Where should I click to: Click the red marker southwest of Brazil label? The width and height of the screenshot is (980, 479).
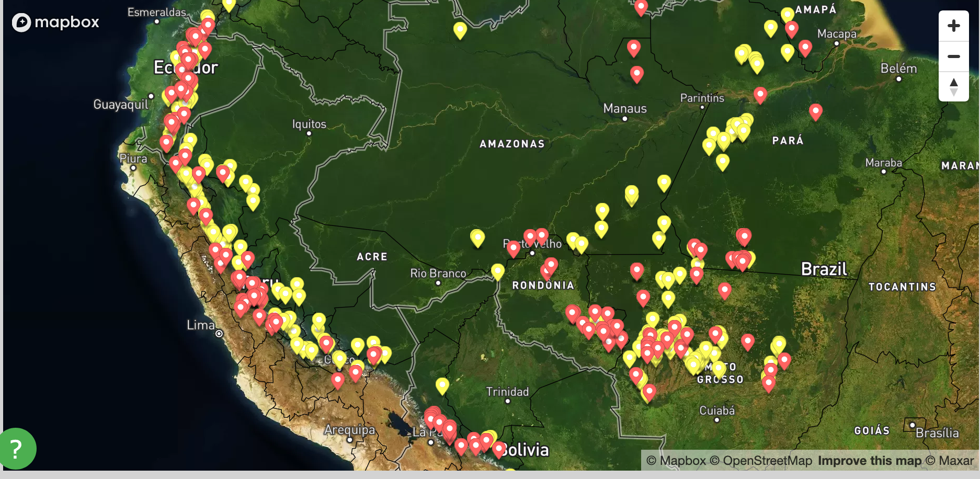pyautogui.click(x=724, y=289)
